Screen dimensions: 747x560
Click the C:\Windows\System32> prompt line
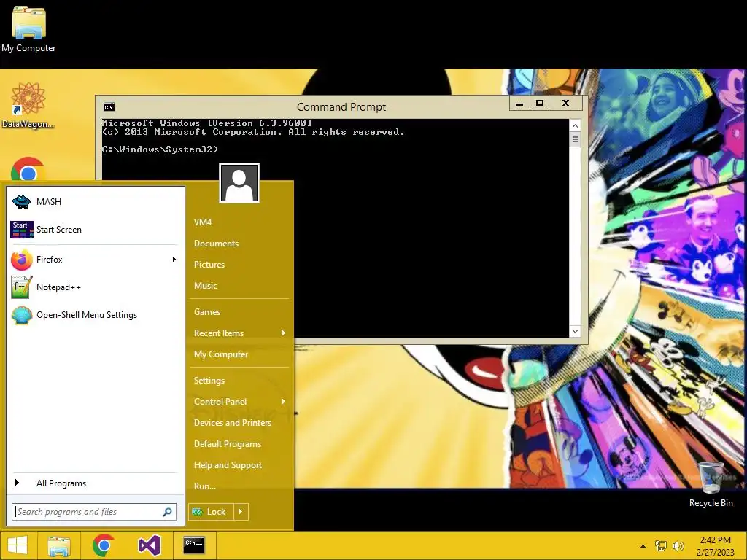(160, 149)
